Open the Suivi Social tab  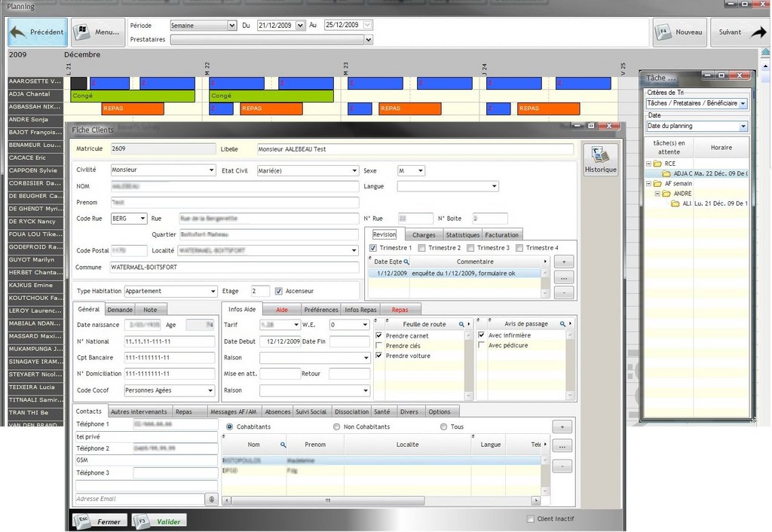(311, 412)
